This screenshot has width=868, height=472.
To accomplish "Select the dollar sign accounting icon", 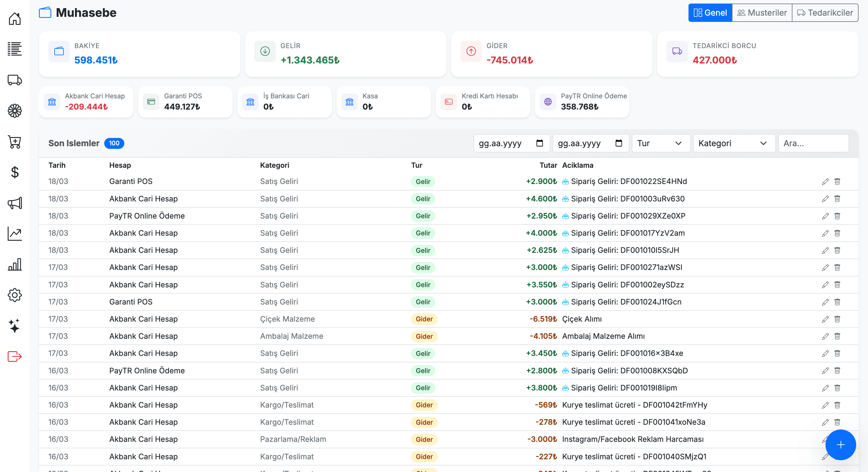I will tap(14, 172).
